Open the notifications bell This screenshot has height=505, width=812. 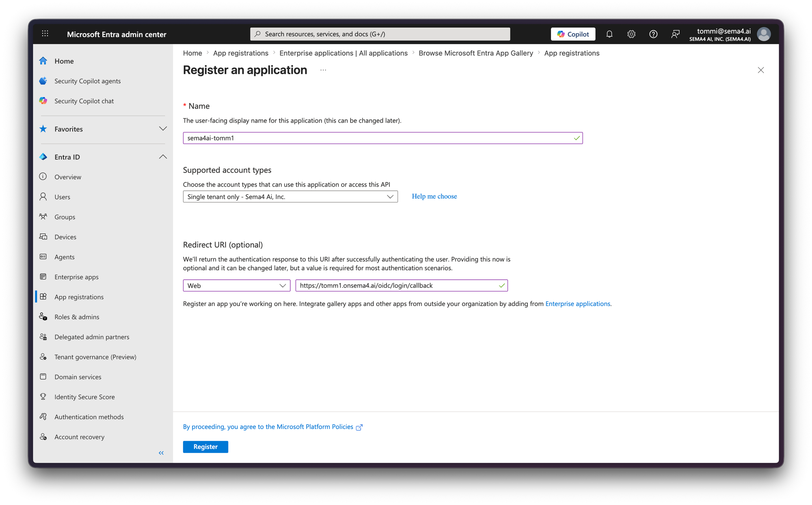(x=609, y=34)
